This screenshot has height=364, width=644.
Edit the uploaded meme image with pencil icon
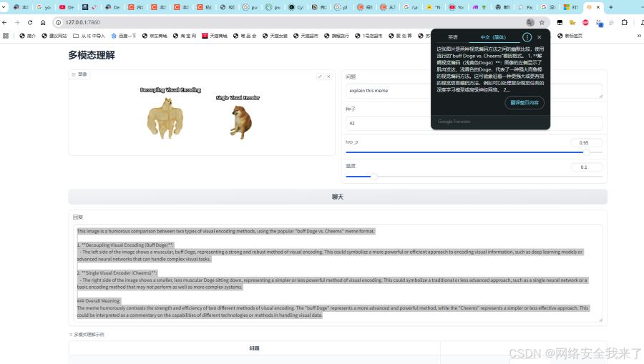click(x=320, y=77)
